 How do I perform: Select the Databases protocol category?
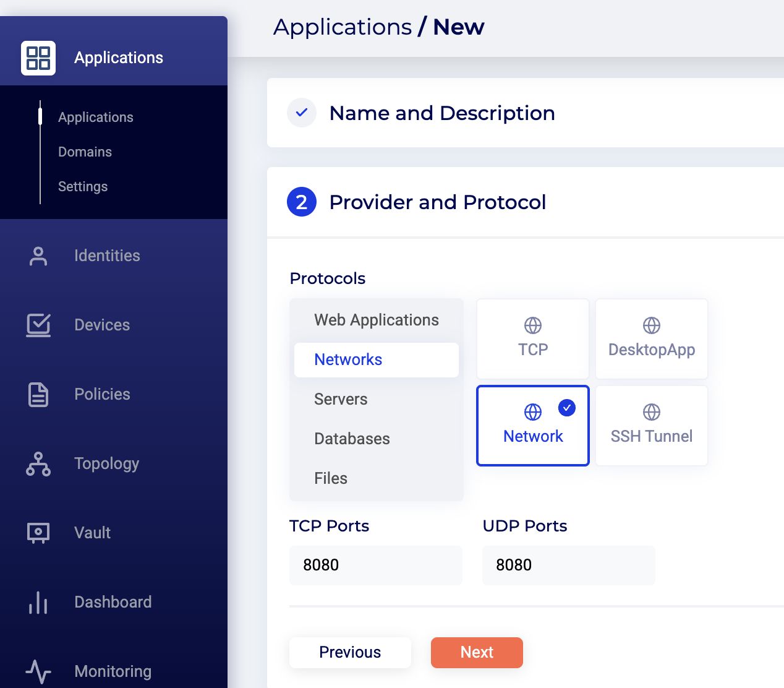(x=352, y=439)
